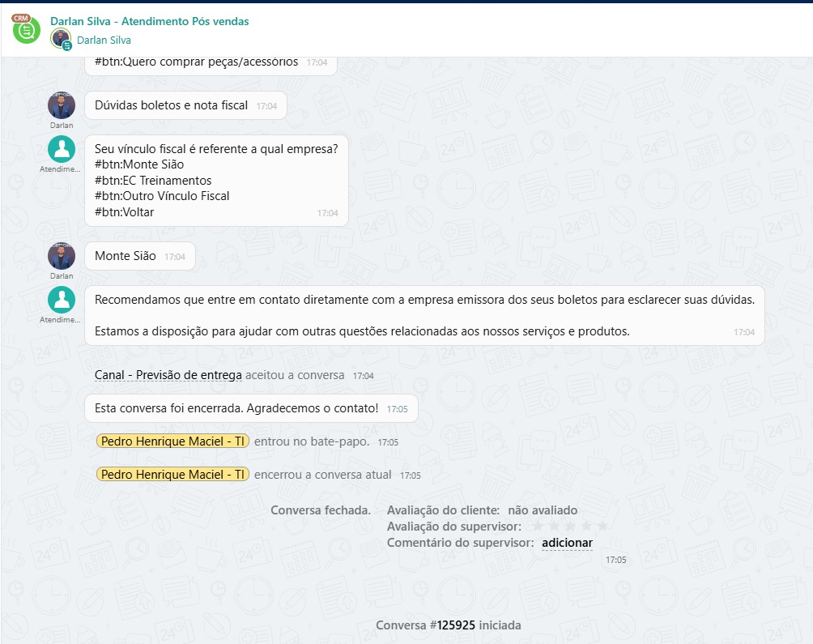Viewport: 813px width, 644px height.
Task: Give five stars in supervisor evaluation
Action: pos(602,527)
